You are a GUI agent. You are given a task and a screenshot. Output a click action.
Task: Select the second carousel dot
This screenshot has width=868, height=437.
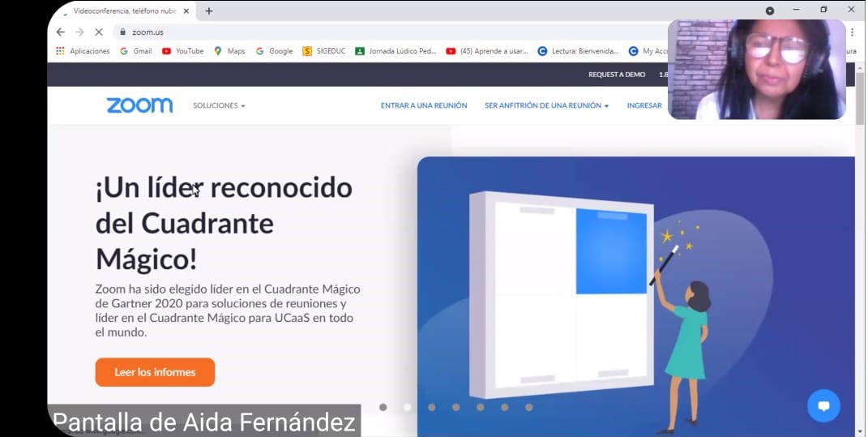point(408,407)
